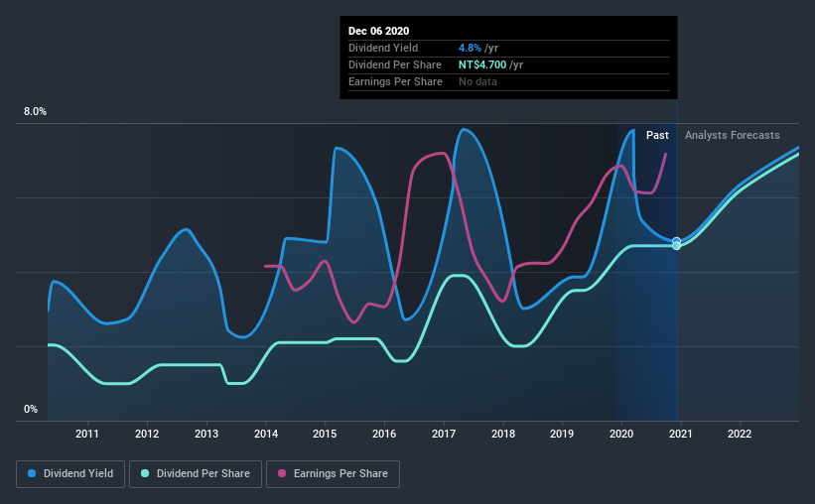This screenshot has width=815, height=504.
Task: Toggle the Dividend Per Share legend button
Action: click(x=196, y=474)
